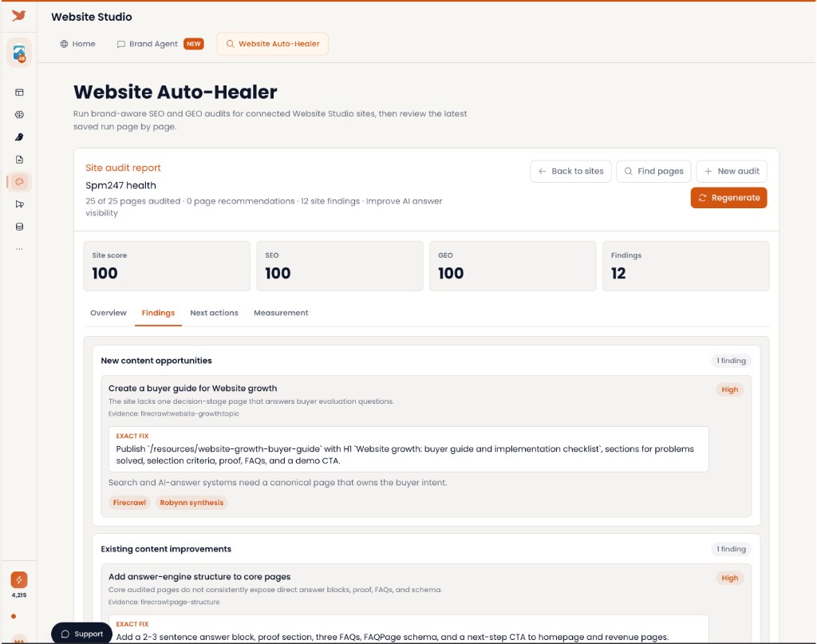Image resolution: width=817 pixels, height=644 pixels.
Task: Open the Support chat button
Action: point(82,634)
